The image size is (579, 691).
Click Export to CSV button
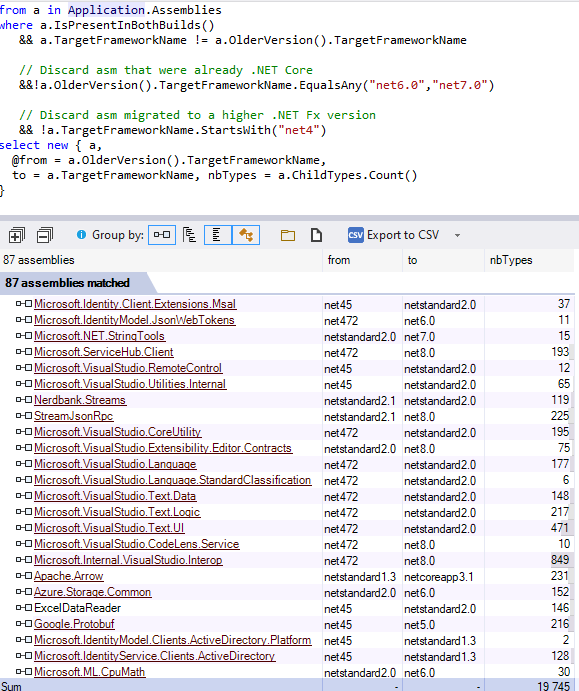point(393,235)
